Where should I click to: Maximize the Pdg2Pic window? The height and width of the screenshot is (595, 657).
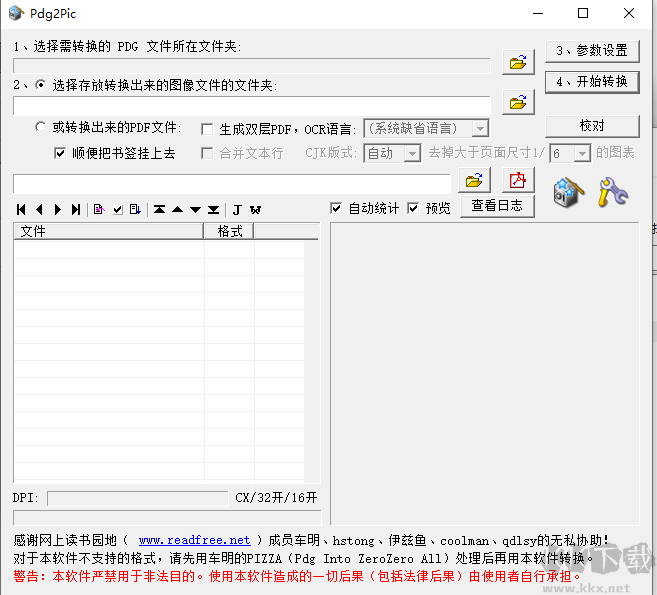(583, 13)
